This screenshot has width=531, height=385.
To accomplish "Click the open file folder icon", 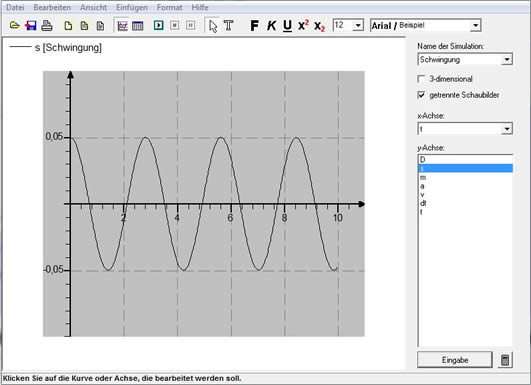I will [15, 25].
